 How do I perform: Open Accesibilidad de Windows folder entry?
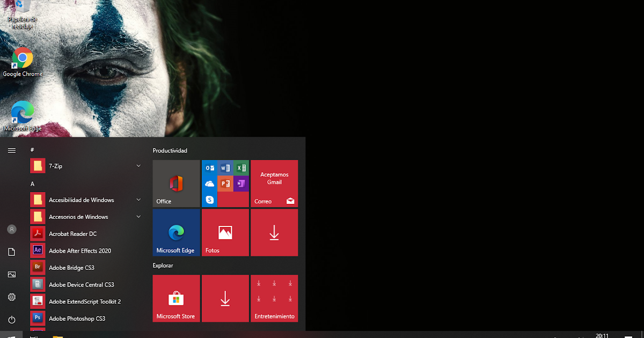click(x=86, y=200)
